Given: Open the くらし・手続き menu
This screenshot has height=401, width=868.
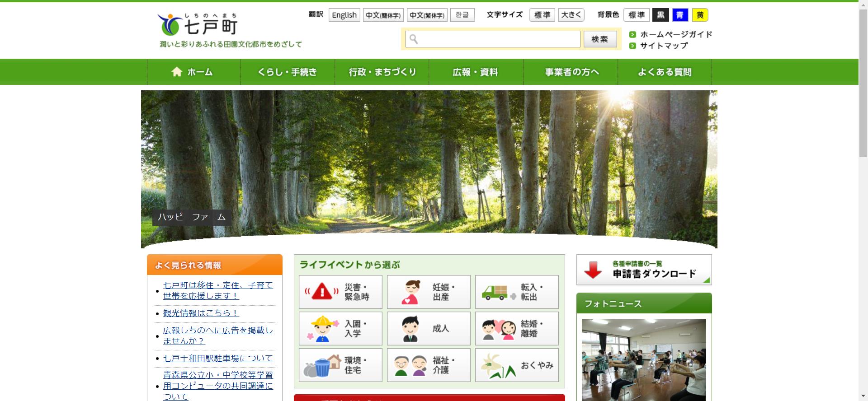Looking at the screenshot, I should point(288,72).
